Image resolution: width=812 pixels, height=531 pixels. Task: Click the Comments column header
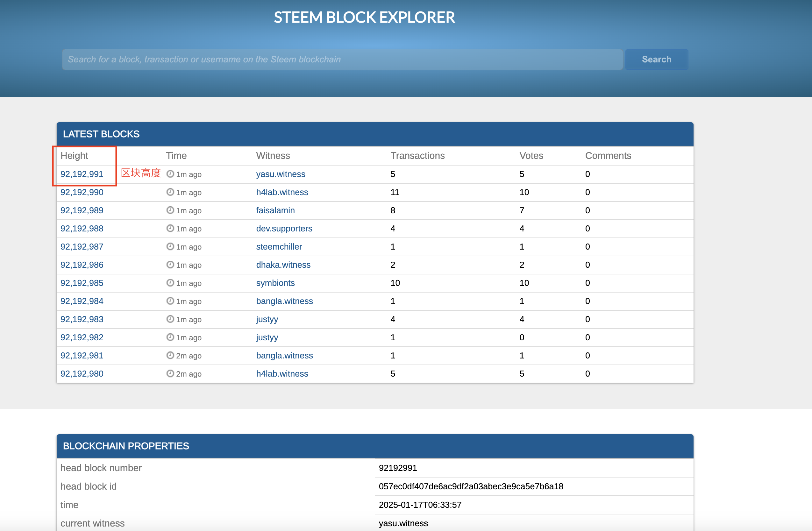click(x=608, y=156)
